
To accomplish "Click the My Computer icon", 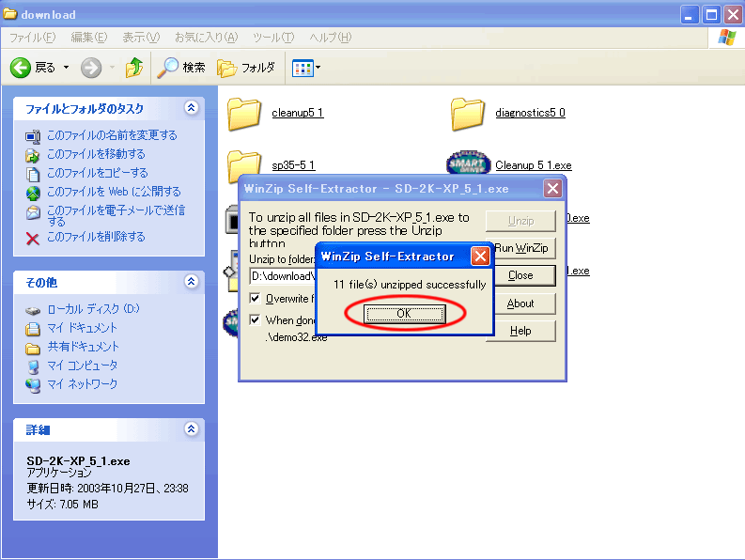I will coord(33,367).
